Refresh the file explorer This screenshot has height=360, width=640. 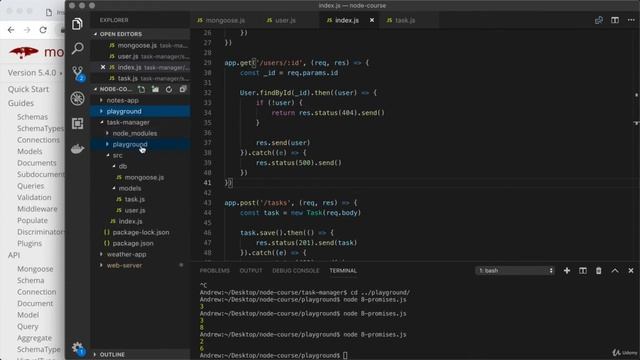coord(169,89)
